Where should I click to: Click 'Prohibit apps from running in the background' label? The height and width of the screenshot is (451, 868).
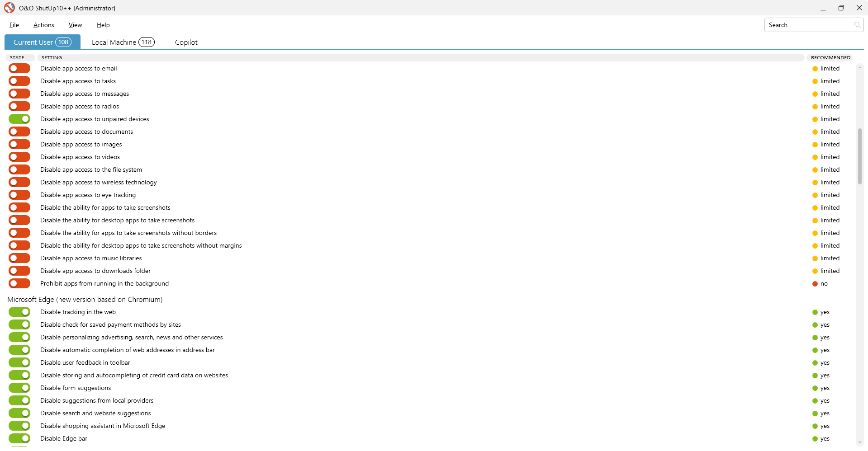coord(104,283)
